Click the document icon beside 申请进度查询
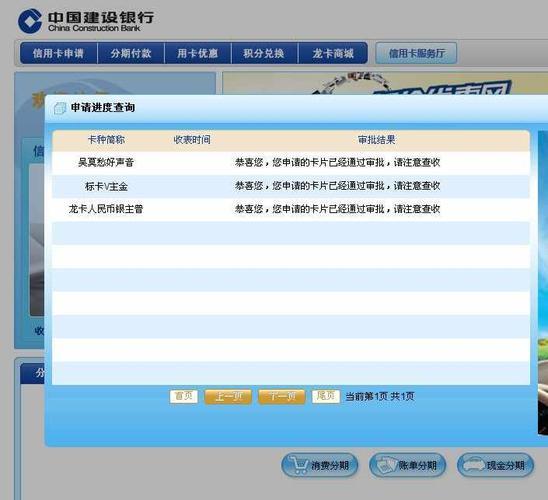Screen dimensions: 548x500 pos(60,108)
